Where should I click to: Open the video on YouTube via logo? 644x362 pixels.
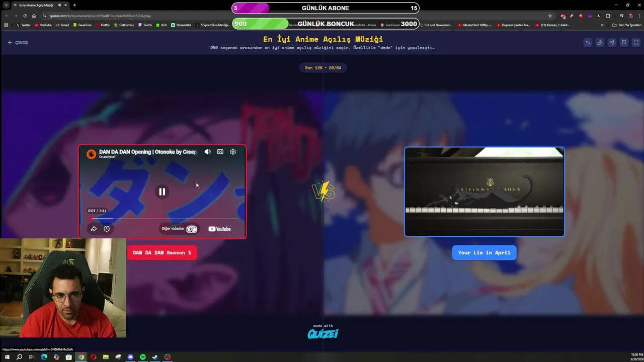219,229
